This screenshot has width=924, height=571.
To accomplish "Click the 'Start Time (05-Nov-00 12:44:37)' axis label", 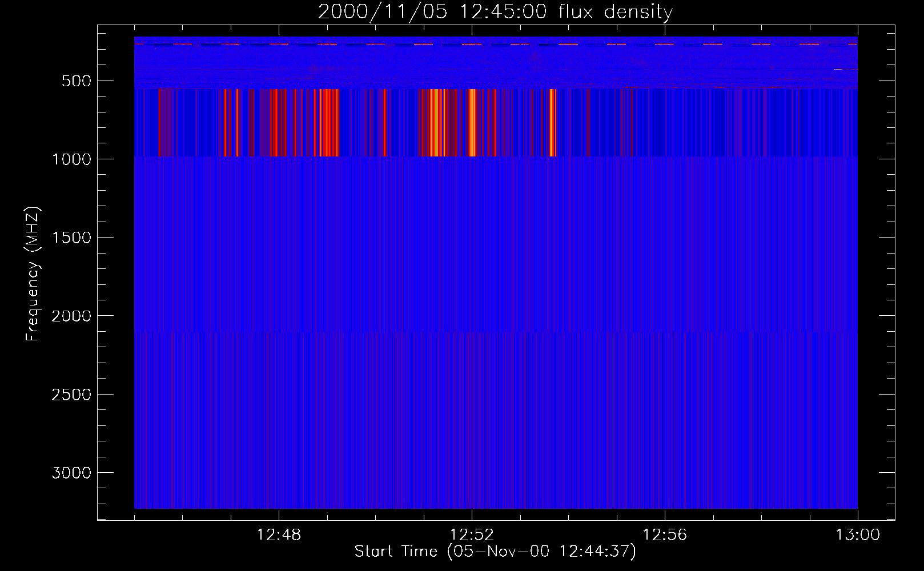I will point(495,552).
